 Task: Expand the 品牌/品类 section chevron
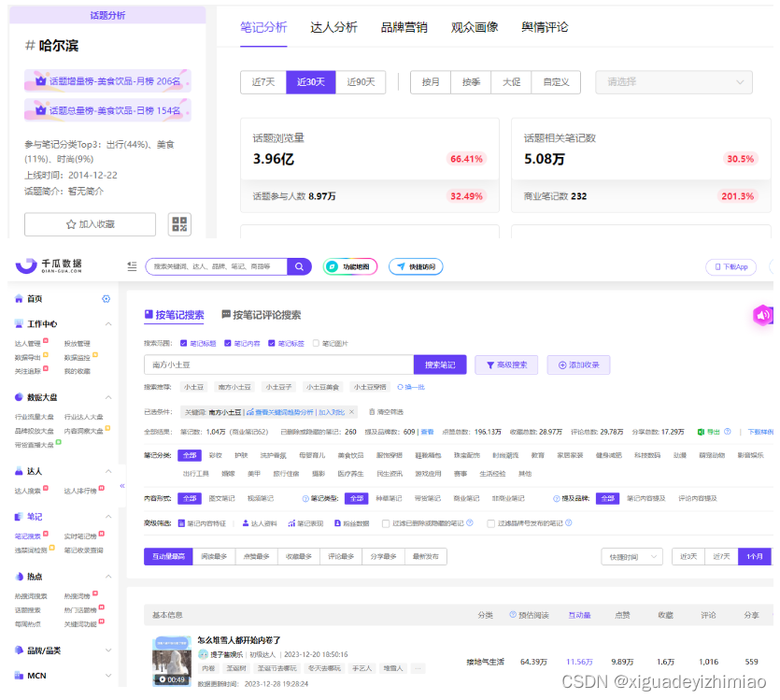(108, 650)
